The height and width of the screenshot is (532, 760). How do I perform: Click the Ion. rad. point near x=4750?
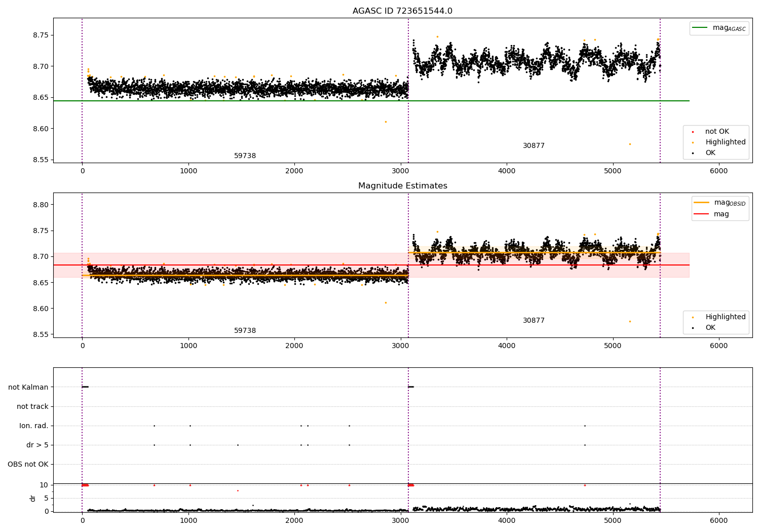click(x=585, y=426)
